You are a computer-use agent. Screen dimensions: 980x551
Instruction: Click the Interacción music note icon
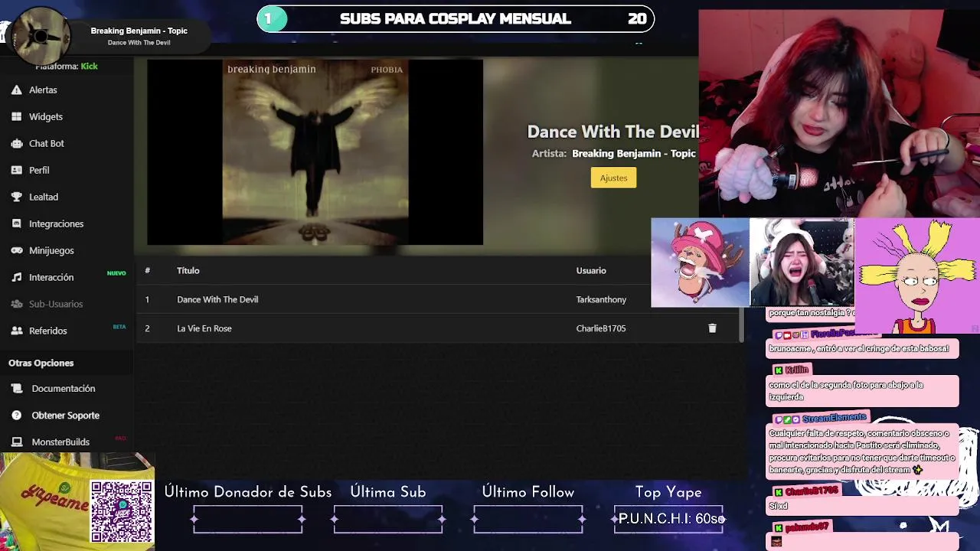click(x=16, y=277)
